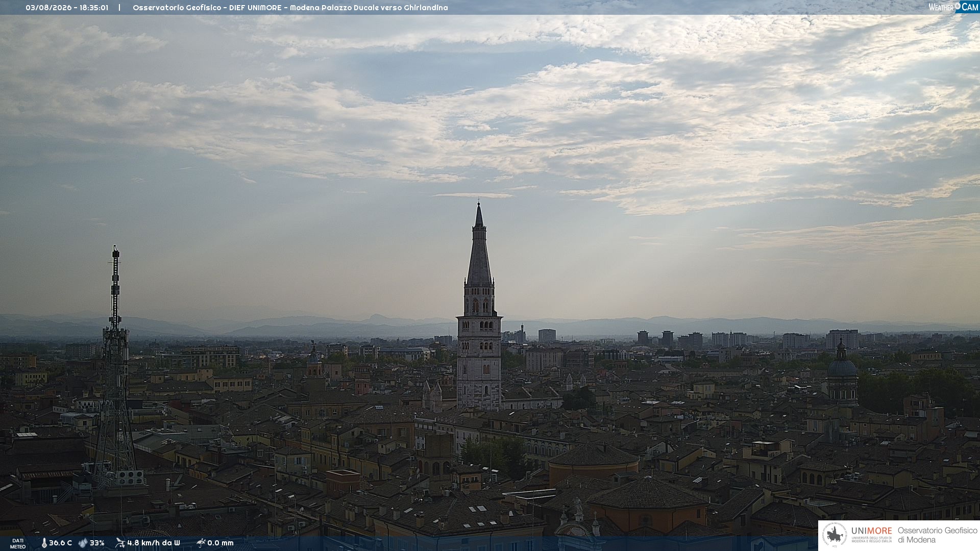
Task: Select the 36.6 C temperature reading
Action: point(60,543)
